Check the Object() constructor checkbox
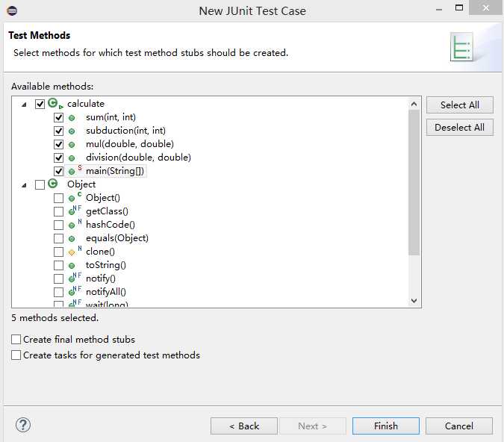This screenshot has height=442, width=504. click(x=58, y=198)
